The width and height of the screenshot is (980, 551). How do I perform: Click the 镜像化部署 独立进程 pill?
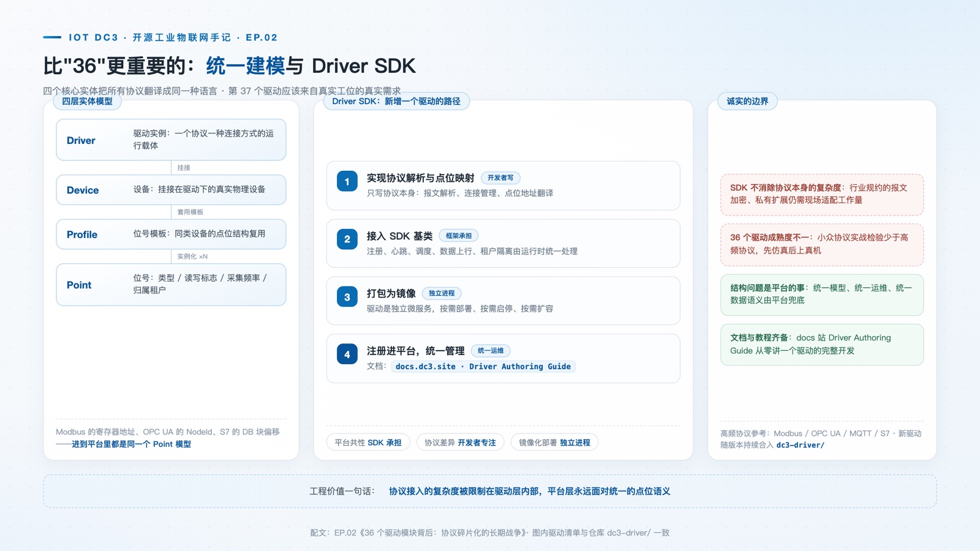(x=554, y=442)
